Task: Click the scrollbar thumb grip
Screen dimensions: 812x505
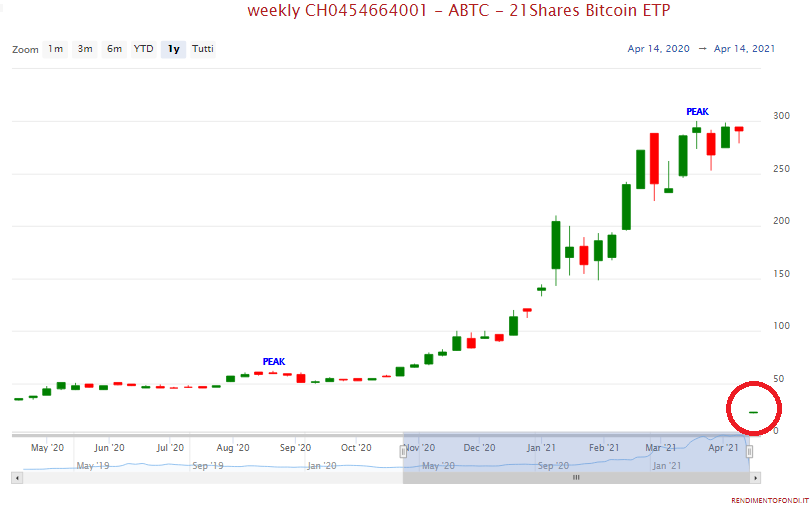Action: (576, 478)
